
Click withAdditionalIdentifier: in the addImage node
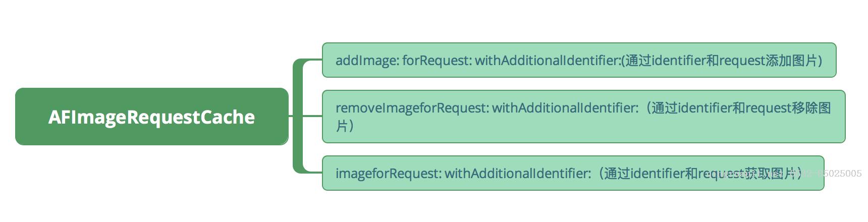[x=548, y=61]
